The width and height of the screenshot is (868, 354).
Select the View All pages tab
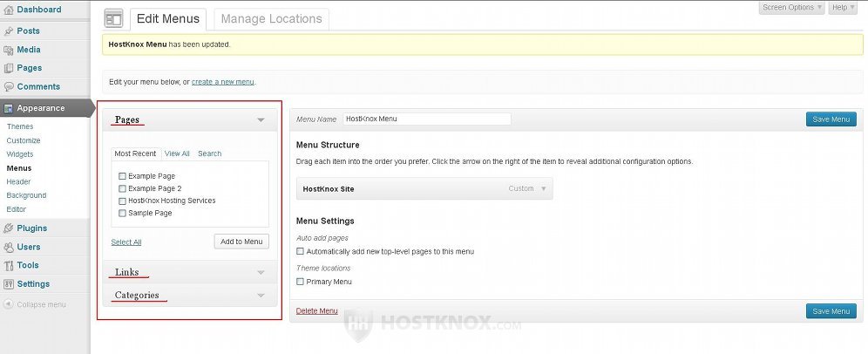tap(177, 153)
